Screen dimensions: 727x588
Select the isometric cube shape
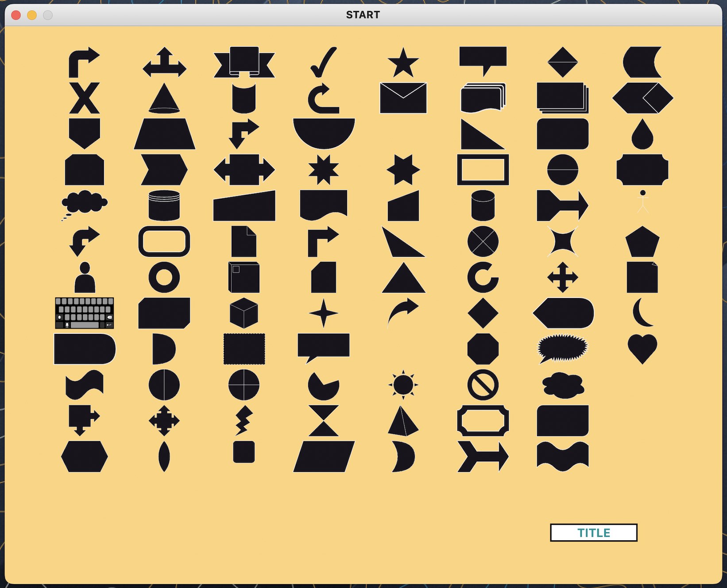244,313
